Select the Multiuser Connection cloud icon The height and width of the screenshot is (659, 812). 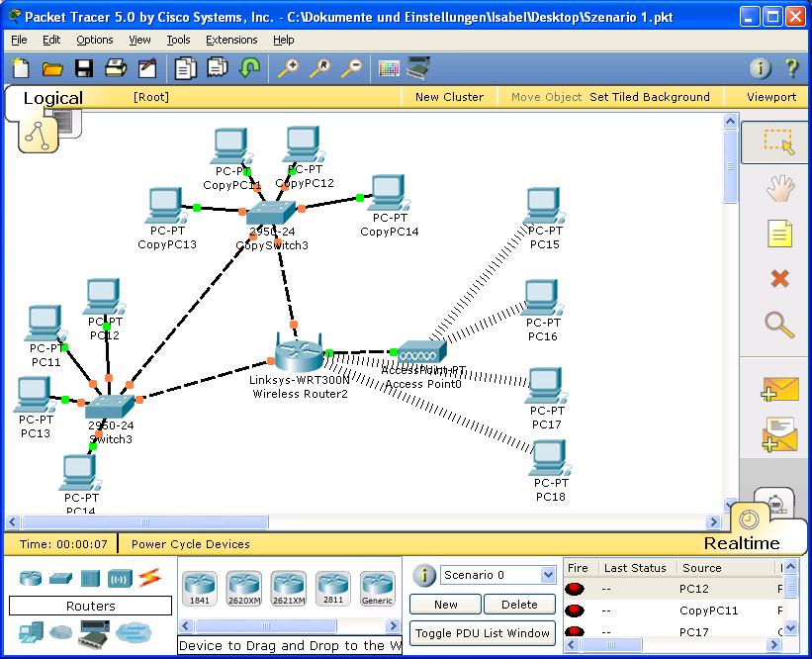(x=134, y=632)
